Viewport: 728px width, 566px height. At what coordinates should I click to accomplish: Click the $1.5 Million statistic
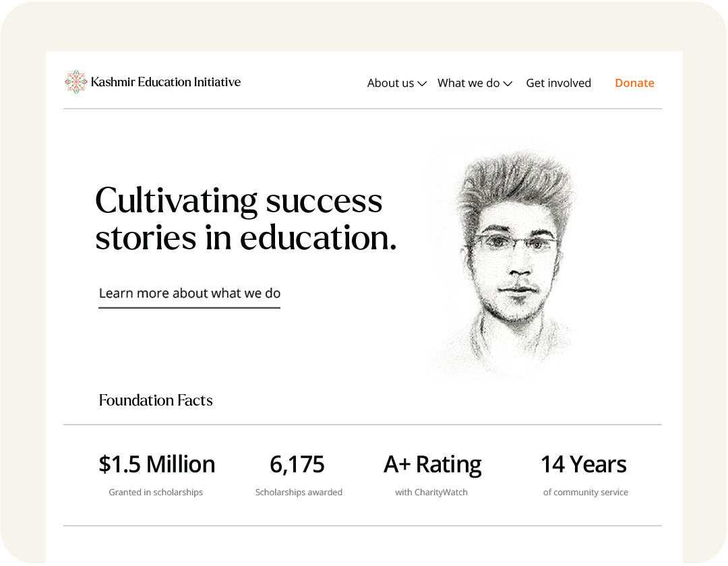(157, 464)
